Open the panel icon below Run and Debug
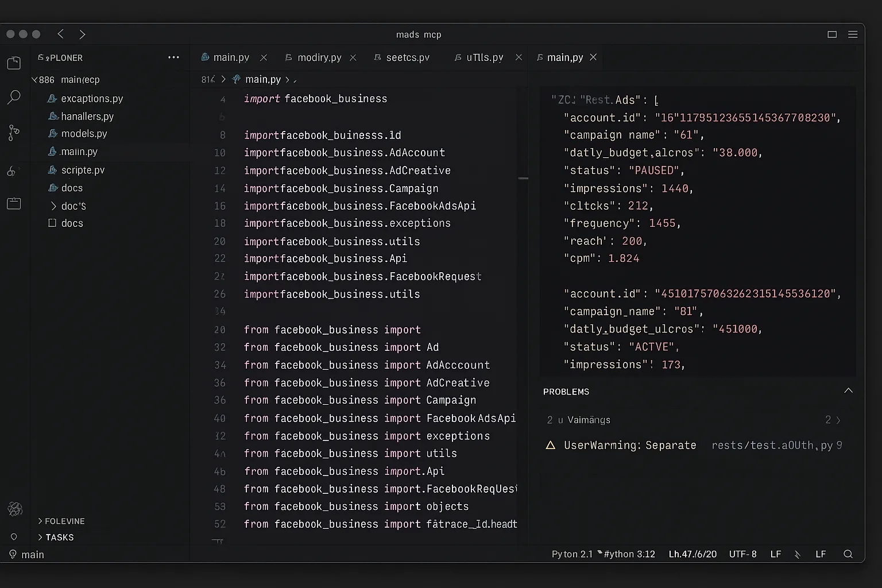This screenshot has height=588, width=882. pyautogui.click(x=14, y=203)
